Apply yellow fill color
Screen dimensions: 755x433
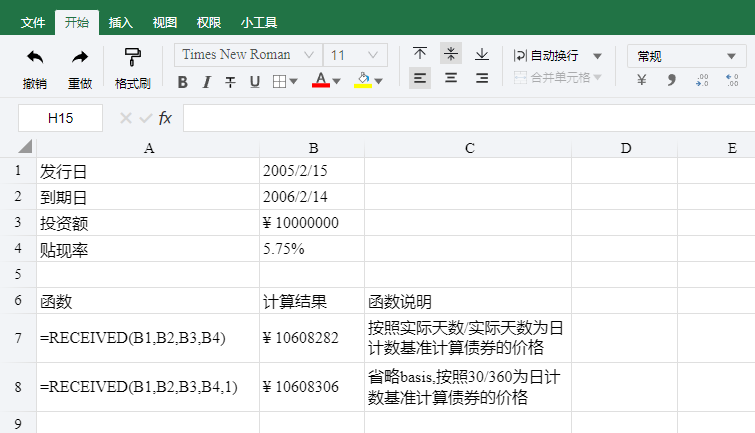pos(363,80)
